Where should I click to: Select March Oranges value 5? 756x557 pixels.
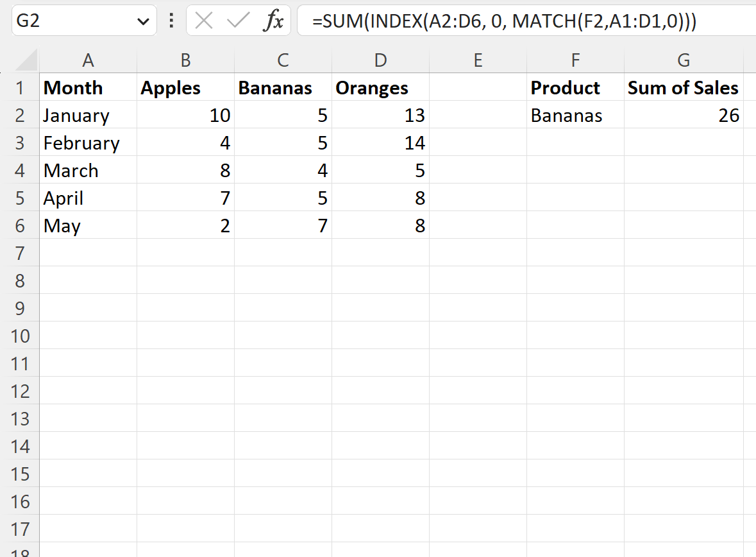[380, 170]
